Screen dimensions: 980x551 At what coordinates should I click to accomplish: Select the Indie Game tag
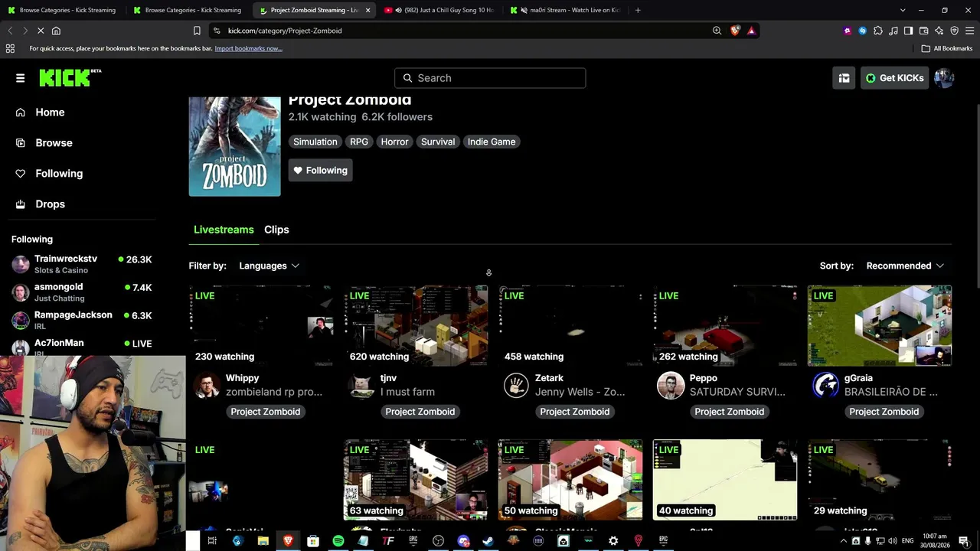click(x=492, y=142)
